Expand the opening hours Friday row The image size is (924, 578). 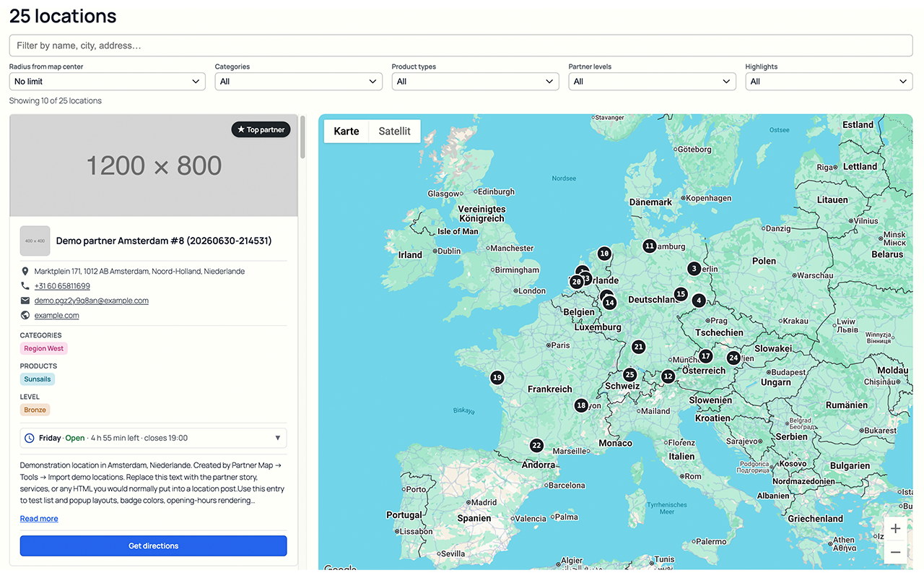153,438
